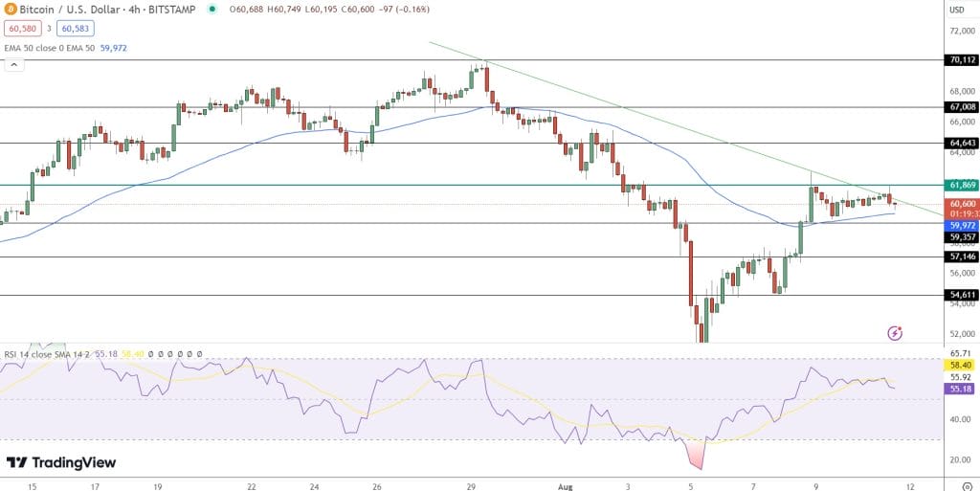Click the 61,869 horizontal line price label
Screen dimensions: 980x491
(x=961, y=185)
